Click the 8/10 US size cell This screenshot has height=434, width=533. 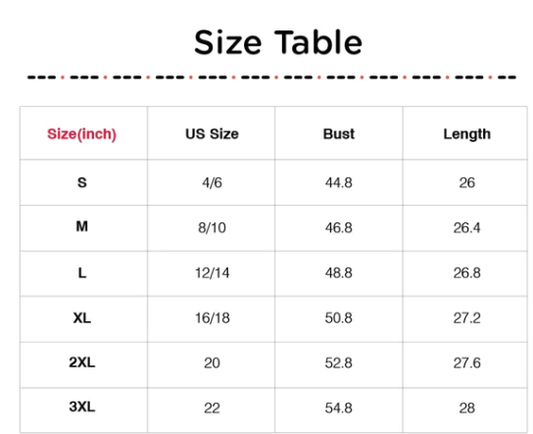tap(212, 227)
